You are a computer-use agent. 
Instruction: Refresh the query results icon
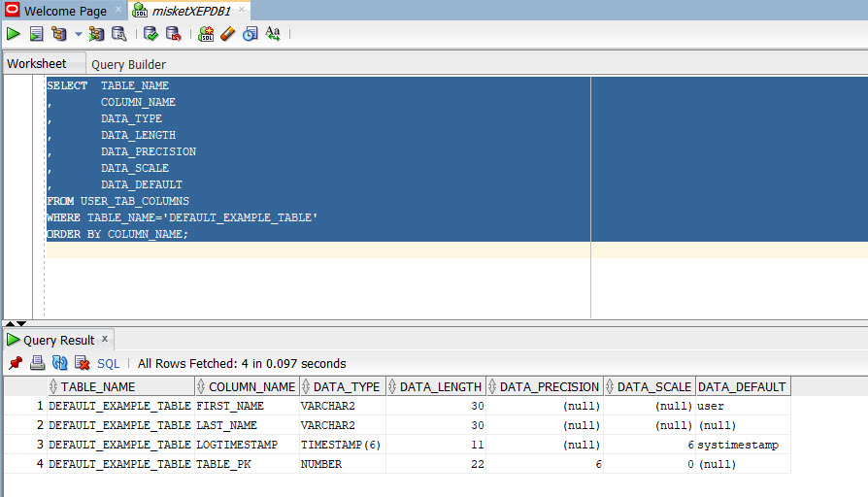(60, 363)
